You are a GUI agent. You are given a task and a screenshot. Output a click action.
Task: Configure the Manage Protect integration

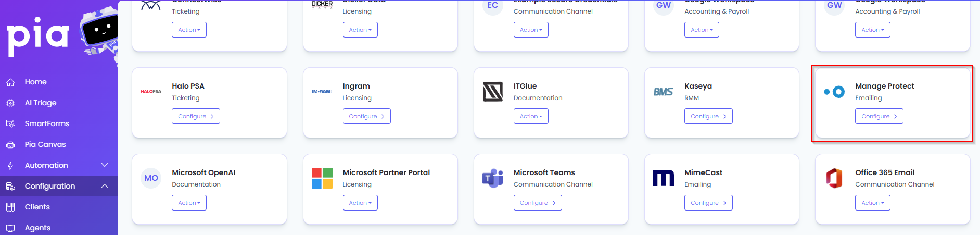pos(879,116)
